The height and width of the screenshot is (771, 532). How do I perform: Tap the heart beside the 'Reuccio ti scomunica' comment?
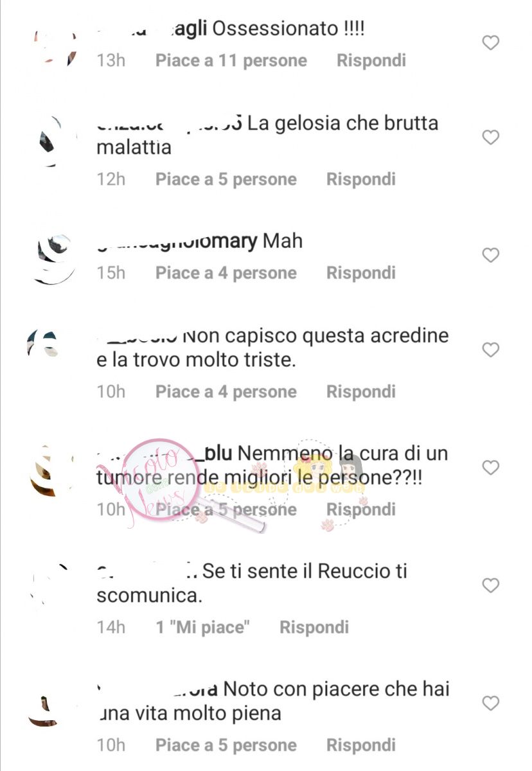491,585
